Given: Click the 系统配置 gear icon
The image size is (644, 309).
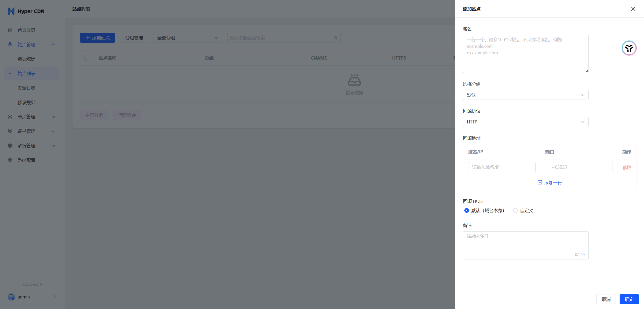Looking at the screenshot, I should click(x=10, y=160).
